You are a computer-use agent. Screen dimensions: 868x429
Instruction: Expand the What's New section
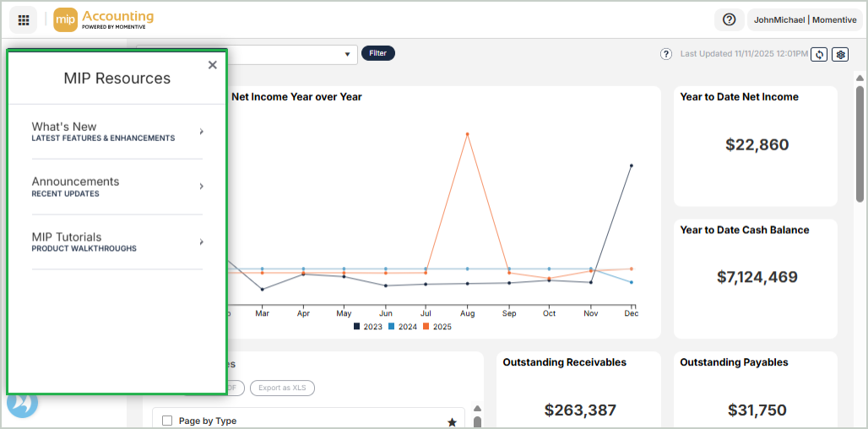[x=117, y=132]
